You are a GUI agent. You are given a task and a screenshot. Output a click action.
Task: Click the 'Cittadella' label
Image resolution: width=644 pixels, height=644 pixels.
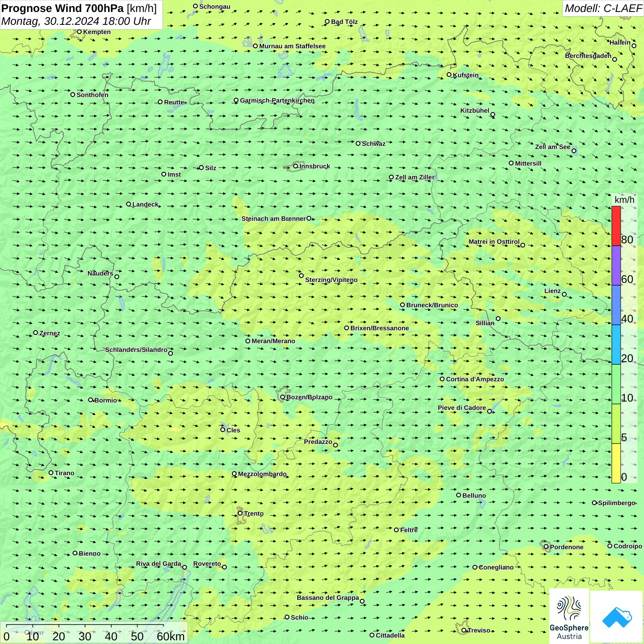point(390,635)
